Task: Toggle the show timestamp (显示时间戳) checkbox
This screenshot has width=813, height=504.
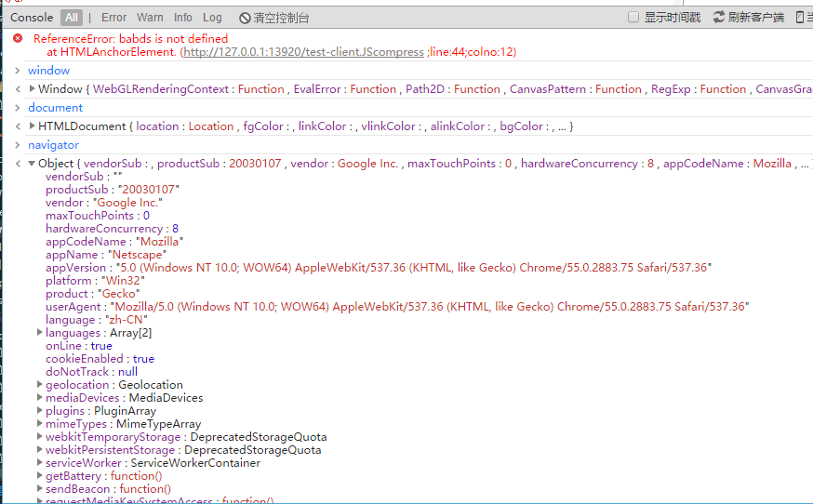Action: tap(633, 17)
